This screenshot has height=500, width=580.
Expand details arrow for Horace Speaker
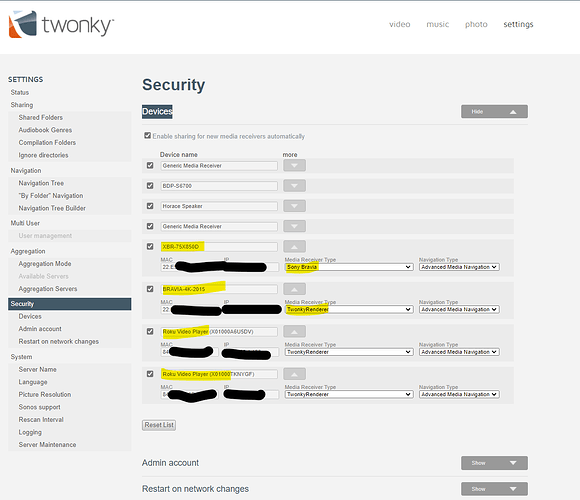(294, 206)
